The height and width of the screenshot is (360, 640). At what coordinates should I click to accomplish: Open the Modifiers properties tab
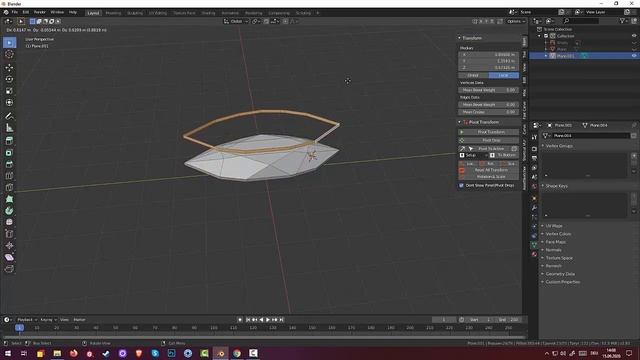(534, 208)
